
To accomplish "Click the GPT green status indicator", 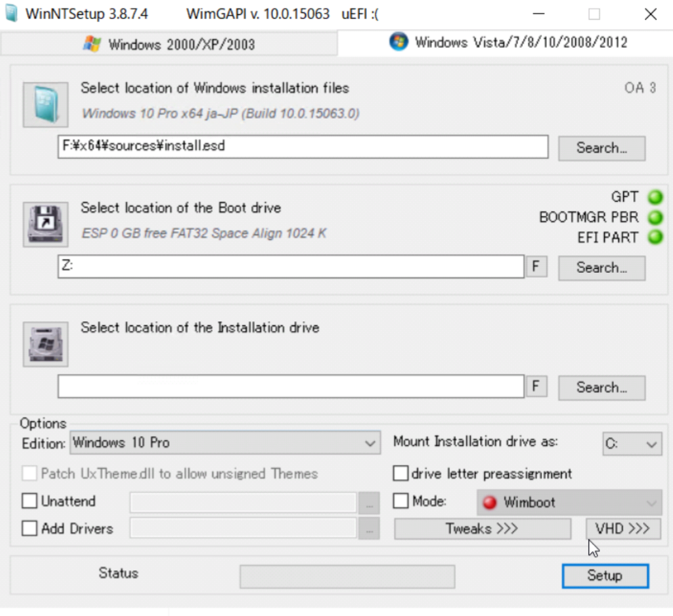I will [655, 197].
